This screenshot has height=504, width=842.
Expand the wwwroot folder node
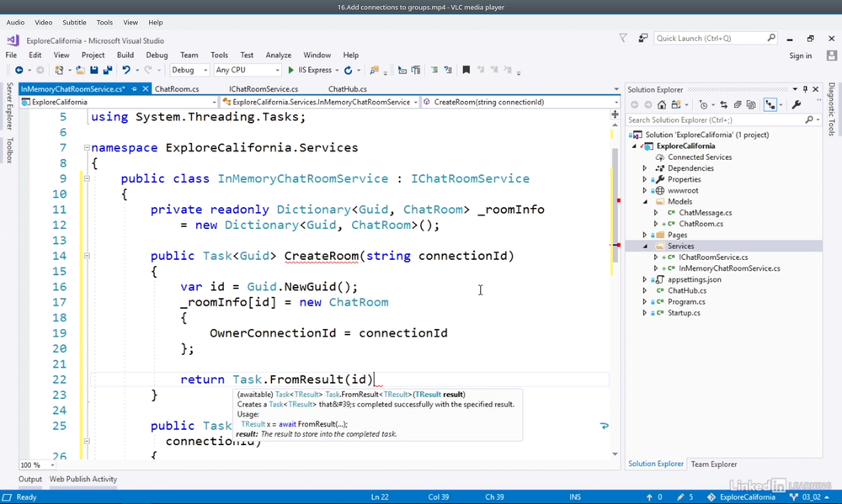click(645, 190)
